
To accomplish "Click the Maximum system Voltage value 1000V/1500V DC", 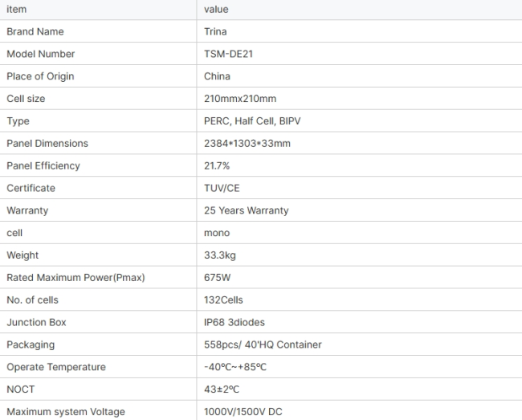I will [x=243, y=412].
